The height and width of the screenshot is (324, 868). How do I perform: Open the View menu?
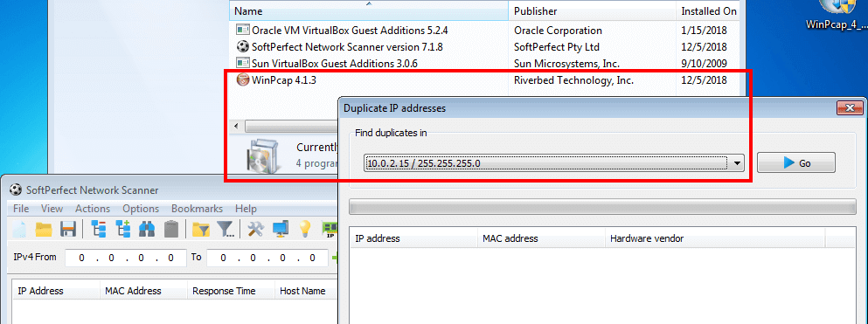click(x=52, y=209)
